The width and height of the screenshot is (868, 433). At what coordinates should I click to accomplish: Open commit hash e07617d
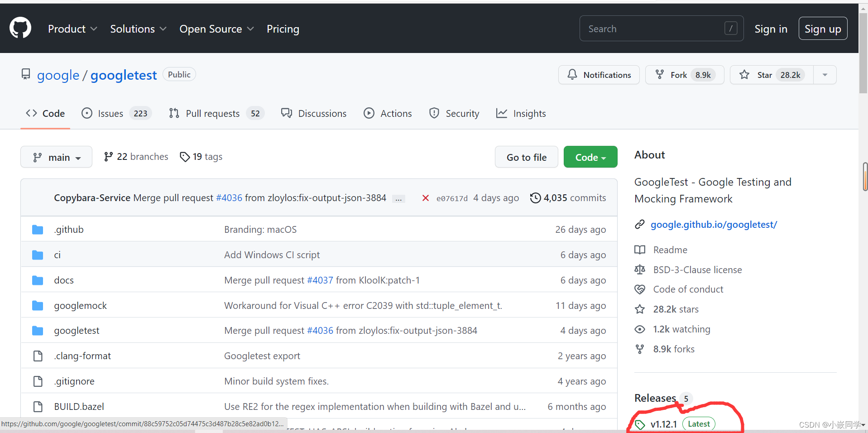pyautogui.click(x=452, y=198)
